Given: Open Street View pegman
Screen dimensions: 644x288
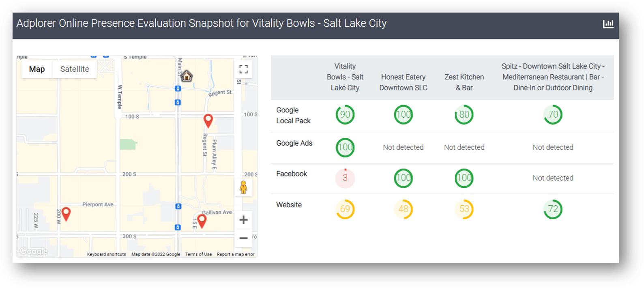Looking at the screenshot, I should click(243, 187).
